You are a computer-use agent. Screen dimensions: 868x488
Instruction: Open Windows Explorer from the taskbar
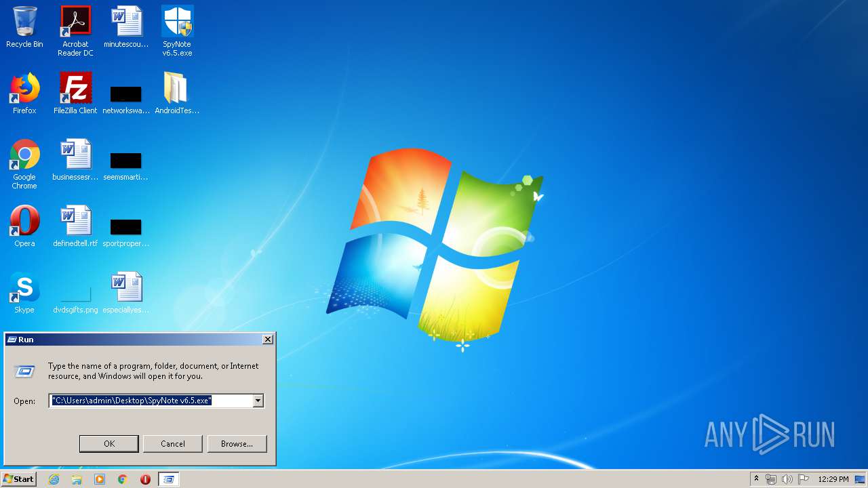[x=77, y=479]
